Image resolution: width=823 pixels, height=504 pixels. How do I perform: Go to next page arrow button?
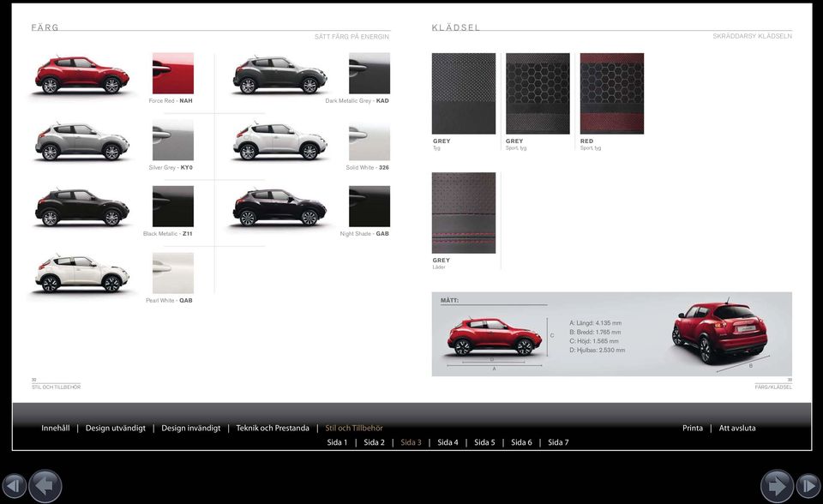[777, 486]
